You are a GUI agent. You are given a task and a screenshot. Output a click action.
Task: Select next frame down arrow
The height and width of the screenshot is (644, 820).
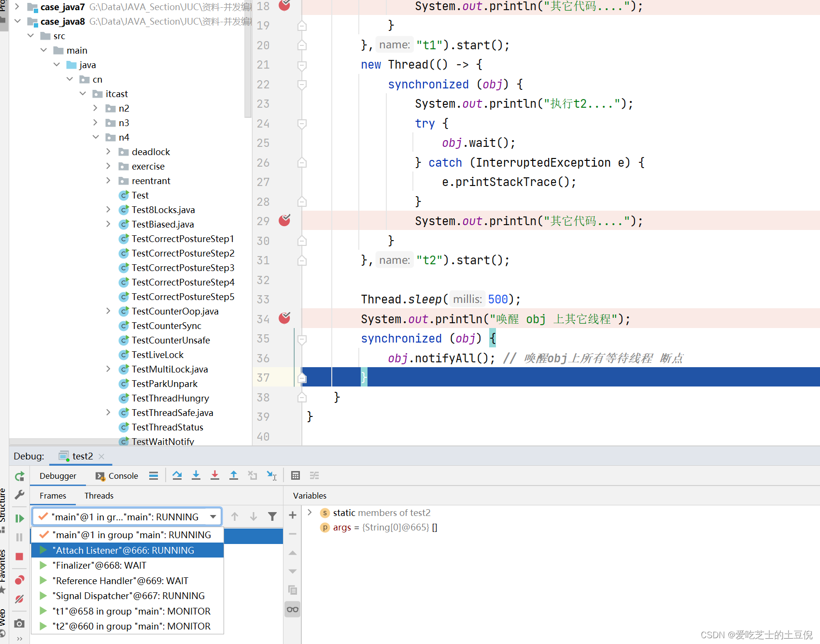click(x=254, y=516)
